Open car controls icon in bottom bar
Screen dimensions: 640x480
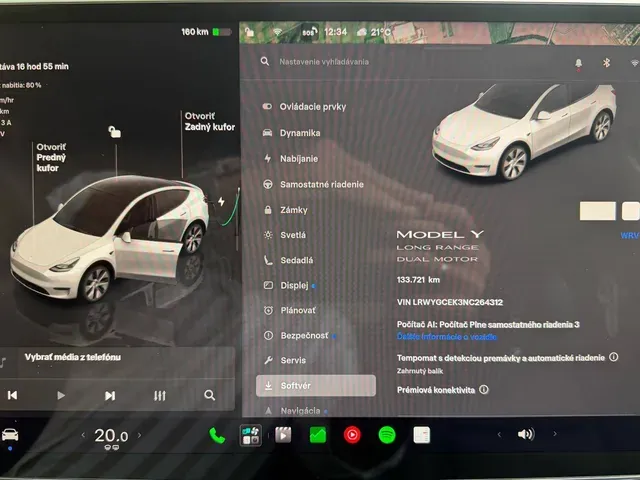click(x=10, y=435)
